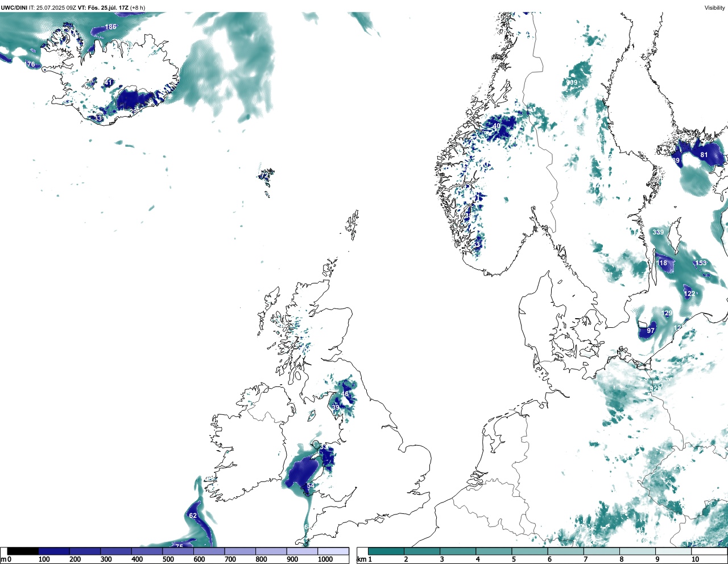Viewport: 728px width, 564px height.
Task: Select the 900–1000 m legend swatch
Action: 302,551
